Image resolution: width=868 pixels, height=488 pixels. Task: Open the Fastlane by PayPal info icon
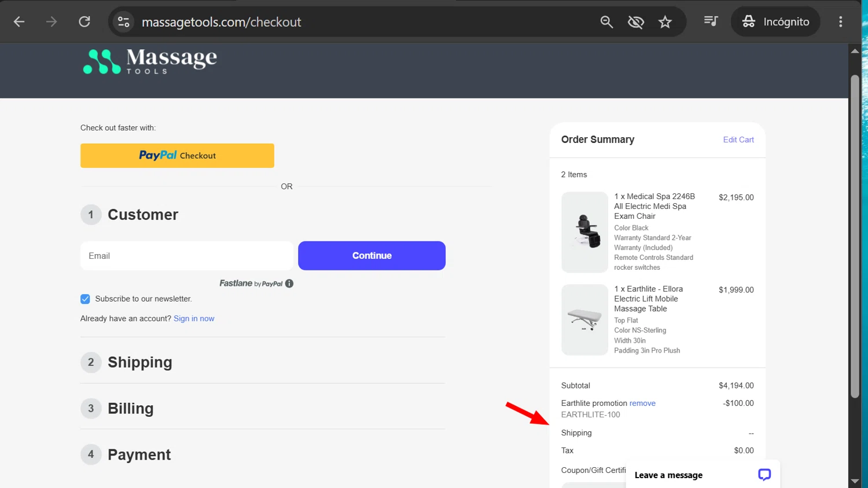point(289,283)
